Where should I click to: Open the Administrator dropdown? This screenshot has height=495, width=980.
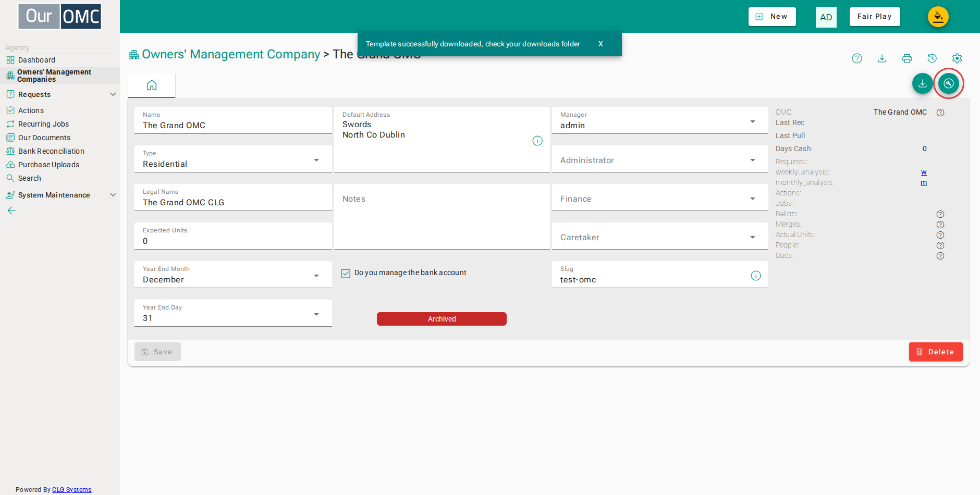pyautogui.click(x=660, y=159)
